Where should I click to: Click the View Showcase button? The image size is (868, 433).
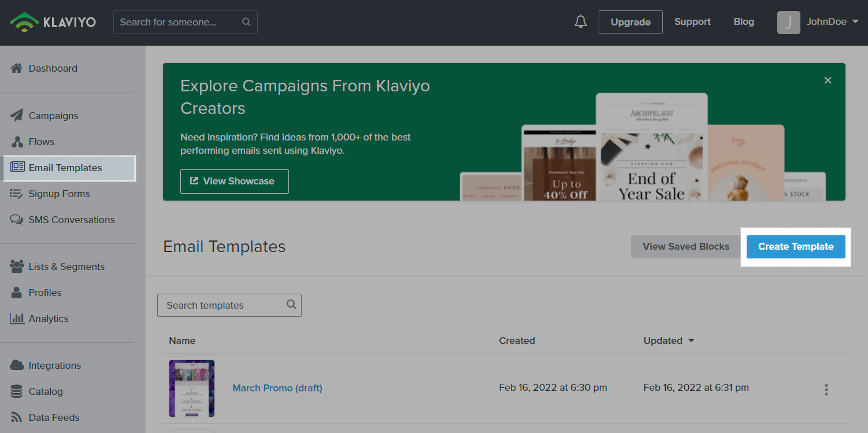(235, 181)
